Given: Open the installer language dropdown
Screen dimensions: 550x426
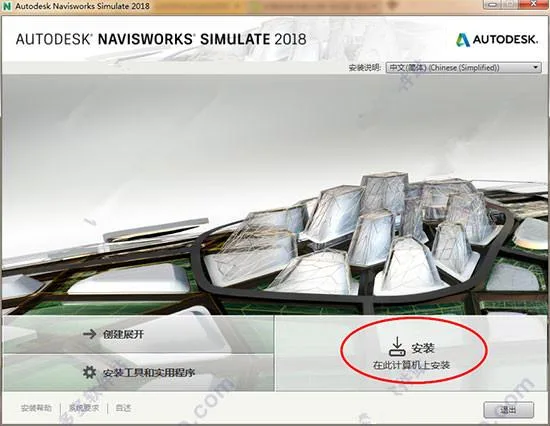Looking at the screenshot, I should pos(464,67).
